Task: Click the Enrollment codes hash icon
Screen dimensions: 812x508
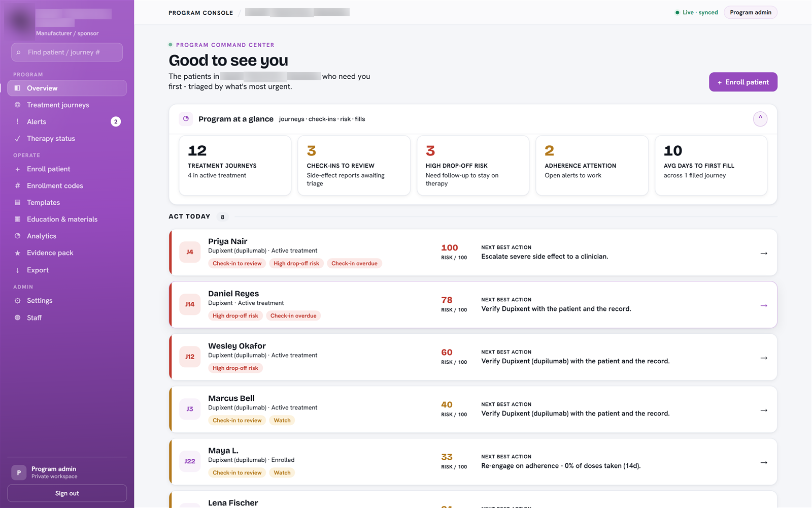Action: [17, 185]
